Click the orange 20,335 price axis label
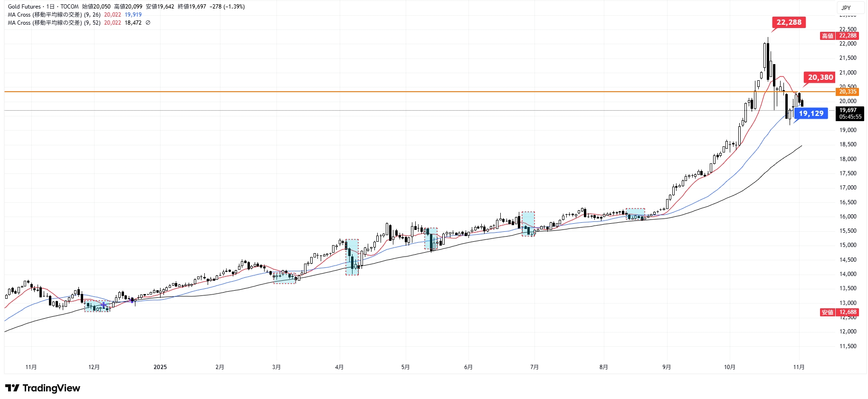Image resolution: width=868 pixels, height=399 pixels. pos(848,92)
